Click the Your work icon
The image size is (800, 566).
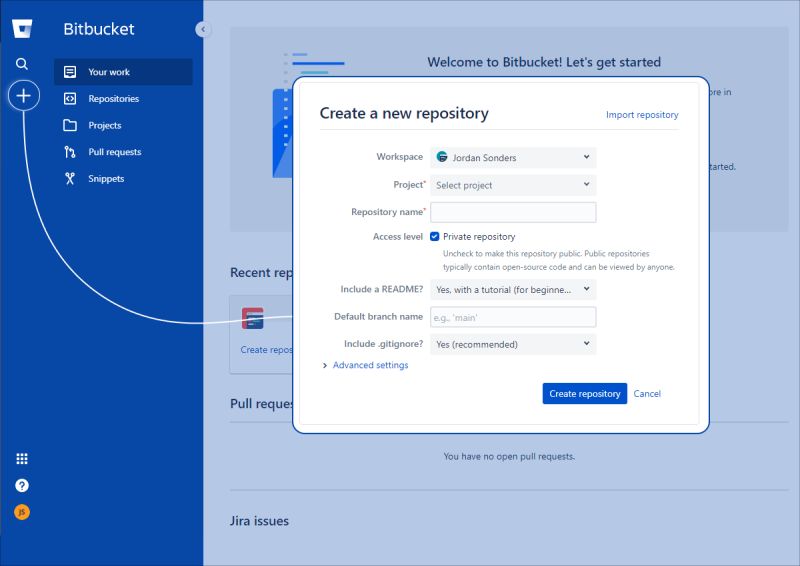[70, 72]
